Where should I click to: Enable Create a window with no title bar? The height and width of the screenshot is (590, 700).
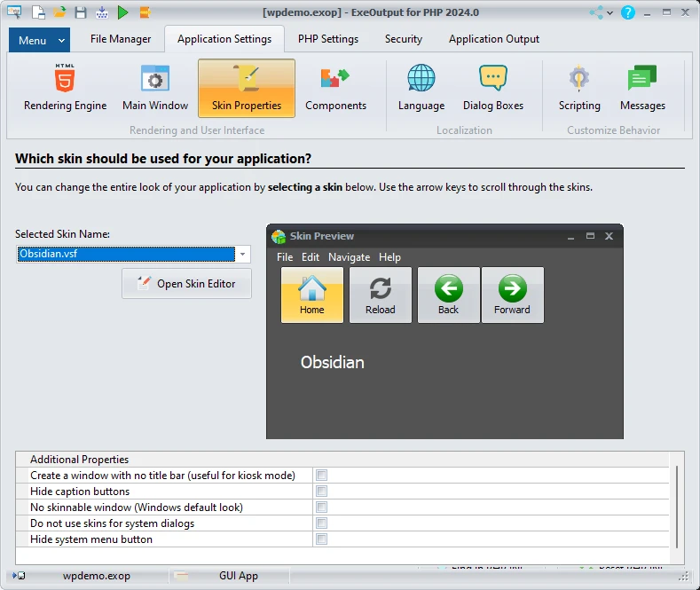pyautogui.click(x=322, y=476)
